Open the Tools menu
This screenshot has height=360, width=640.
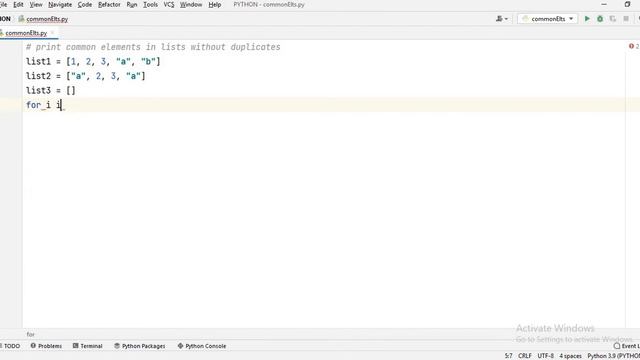[151, 4]
